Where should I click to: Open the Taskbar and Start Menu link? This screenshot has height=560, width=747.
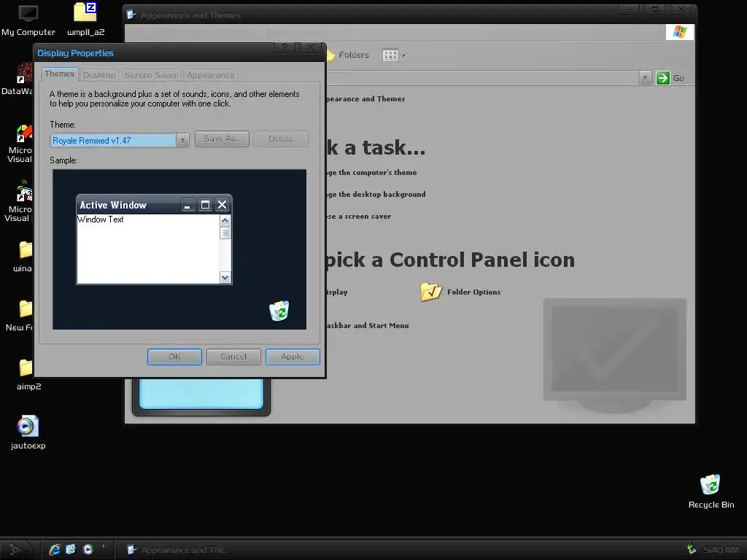pos(368,326)
